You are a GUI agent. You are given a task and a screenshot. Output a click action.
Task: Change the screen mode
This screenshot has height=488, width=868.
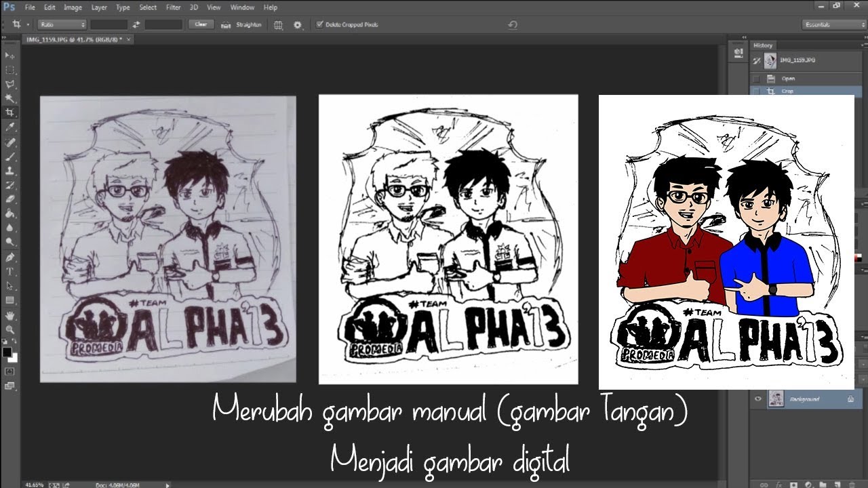click(9, 386)
